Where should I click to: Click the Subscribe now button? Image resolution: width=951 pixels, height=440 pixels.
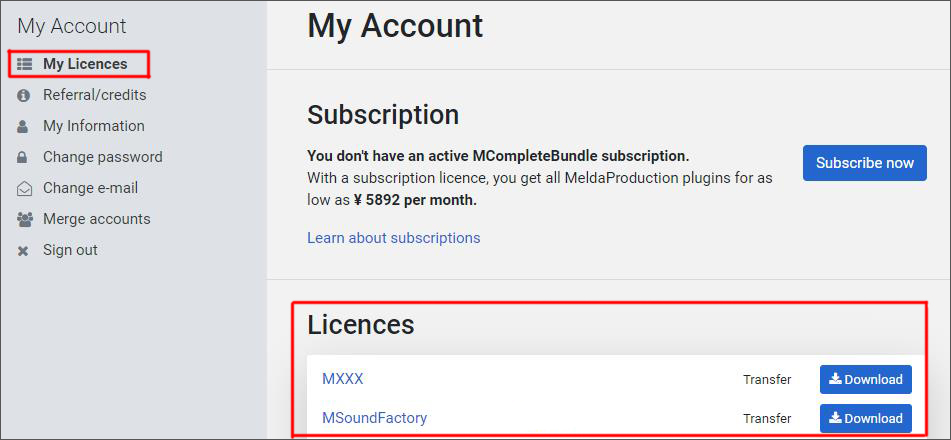pyautogui.click(x=865, y=163)
